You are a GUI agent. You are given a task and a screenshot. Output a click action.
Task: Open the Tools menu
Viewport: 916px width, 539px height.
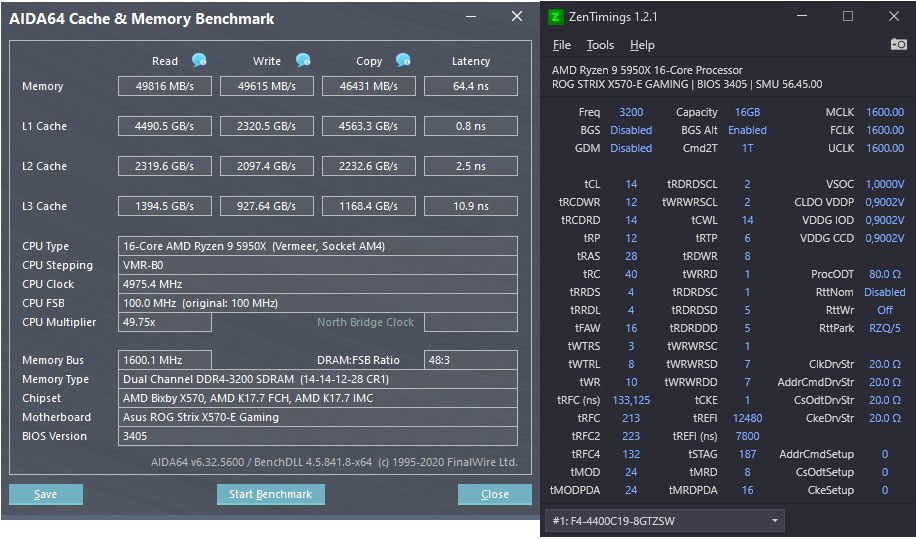600,45
